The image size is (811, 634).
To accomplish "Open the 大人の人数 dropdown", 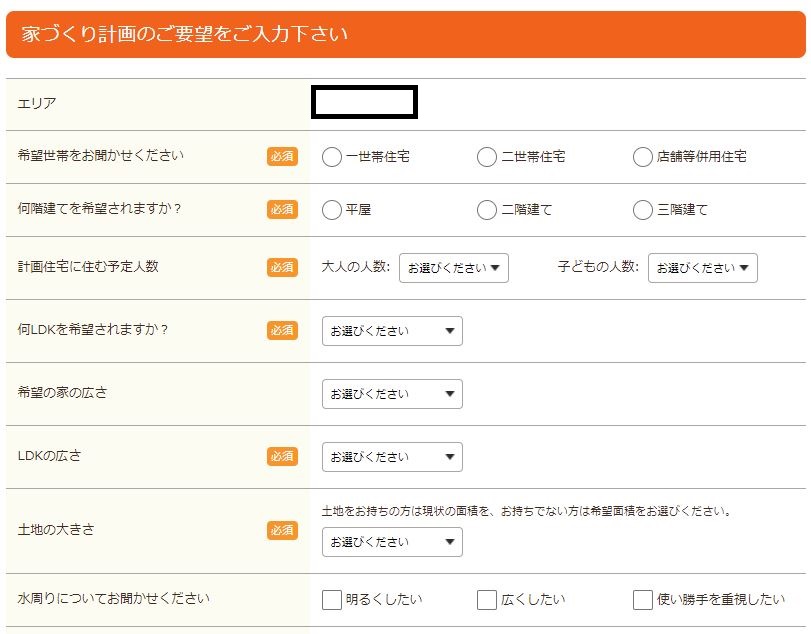I will click(x=454, y=268).
